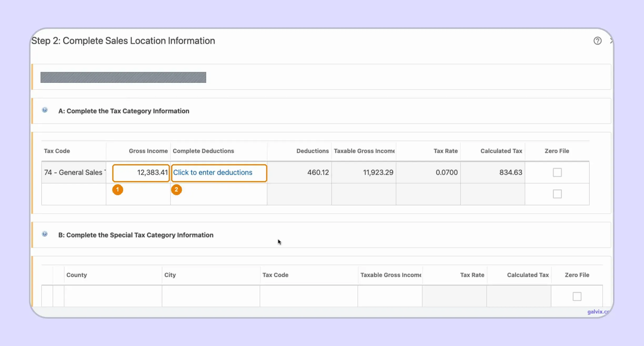Click 'Step 2: Complete Sales Location Information' title
This screenshot has height=346, width=644.
[x=123, y=41]
